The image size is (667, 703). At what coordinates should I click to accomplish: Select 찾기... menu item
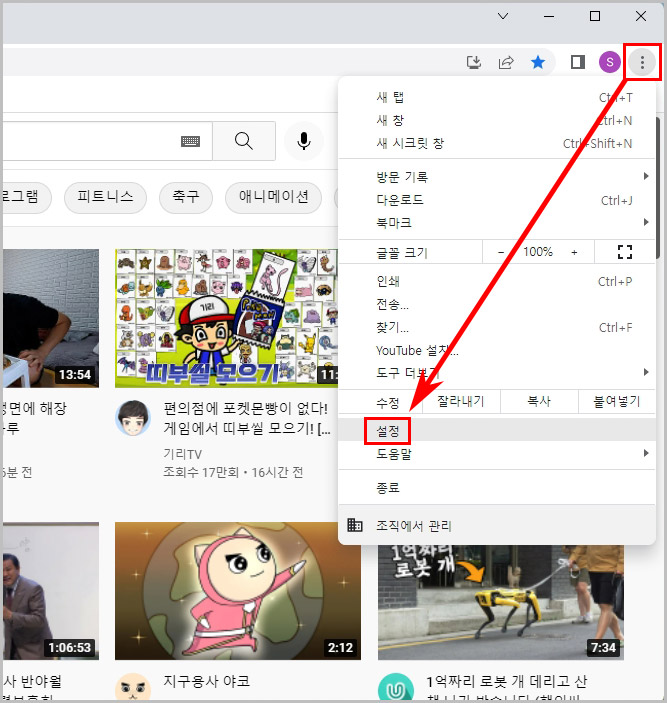[x=497, y=328]
